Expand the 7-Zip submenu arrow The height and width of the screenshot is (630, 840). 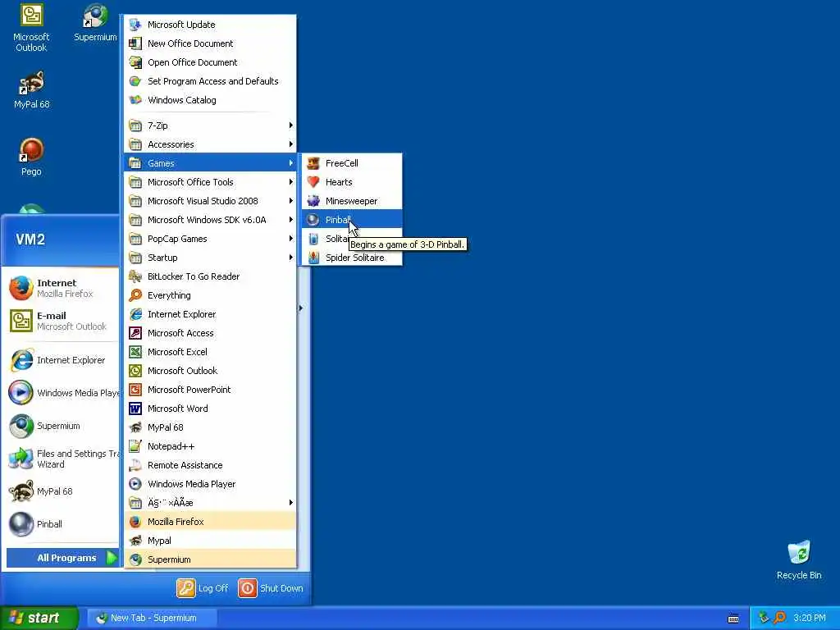coord(291,126)
